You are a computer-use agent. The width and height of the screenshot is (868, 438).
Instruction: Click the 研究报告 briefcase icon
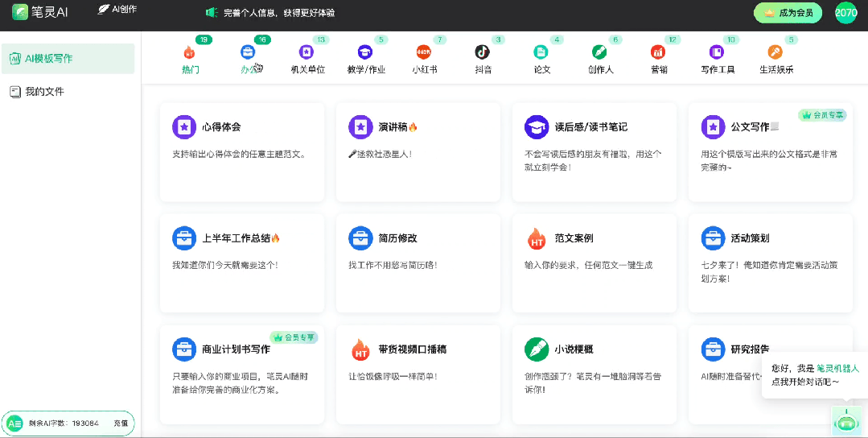[713, 349]
